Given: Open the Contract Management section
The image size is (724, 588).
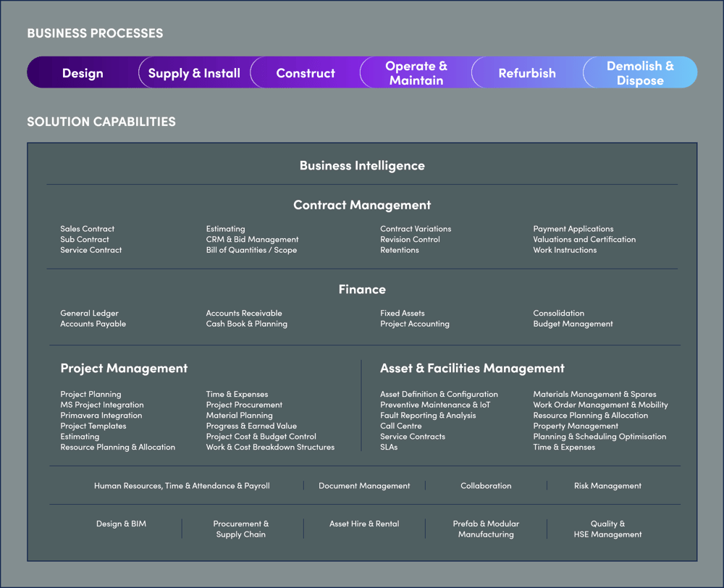Looking at the screenshot, I should [362, 205].
